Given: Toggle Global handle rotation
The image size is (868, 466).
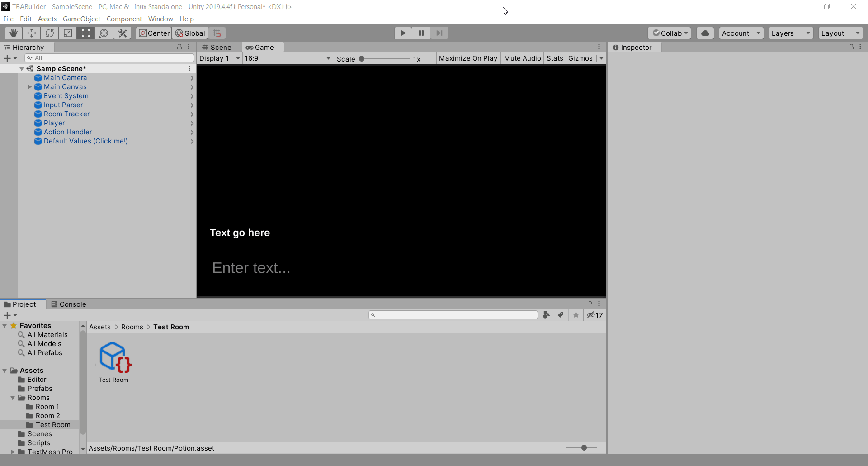Looking at the screenshot, I should [190, 33].
